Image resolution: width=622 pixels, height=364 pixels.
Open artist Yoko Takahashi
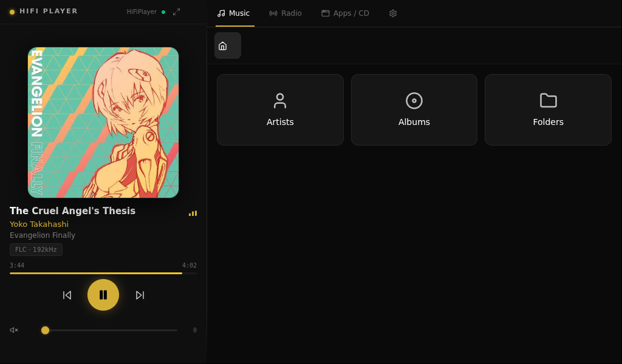tap(39, 224)
